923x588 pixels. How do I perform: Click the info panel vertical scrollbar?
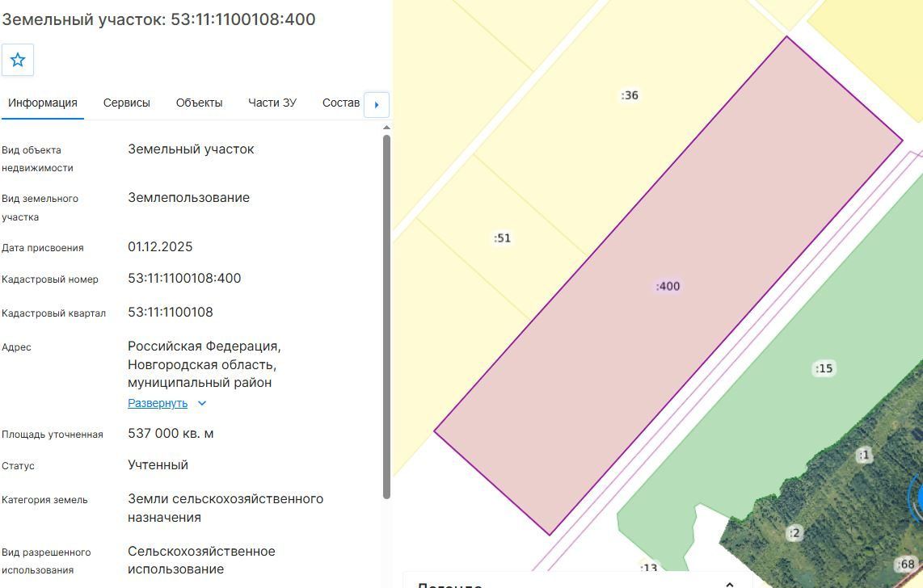(387, 317)
